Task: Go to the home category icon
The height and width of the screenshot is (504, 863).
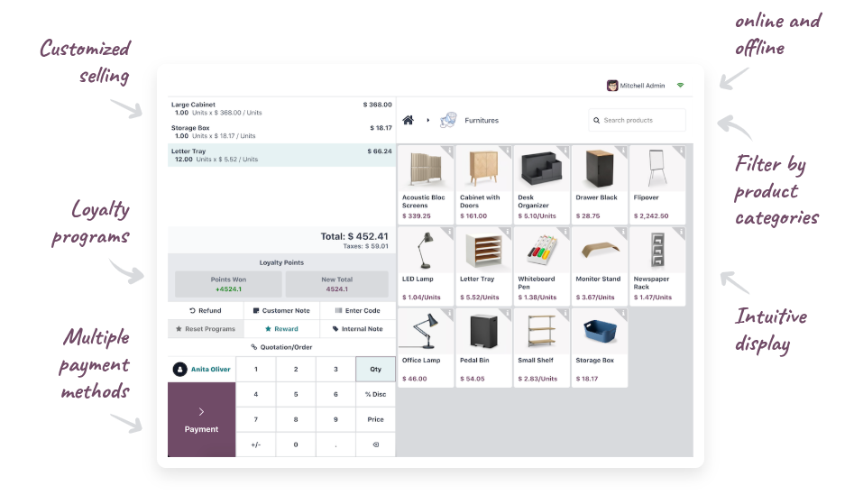Action: (408, 120)
